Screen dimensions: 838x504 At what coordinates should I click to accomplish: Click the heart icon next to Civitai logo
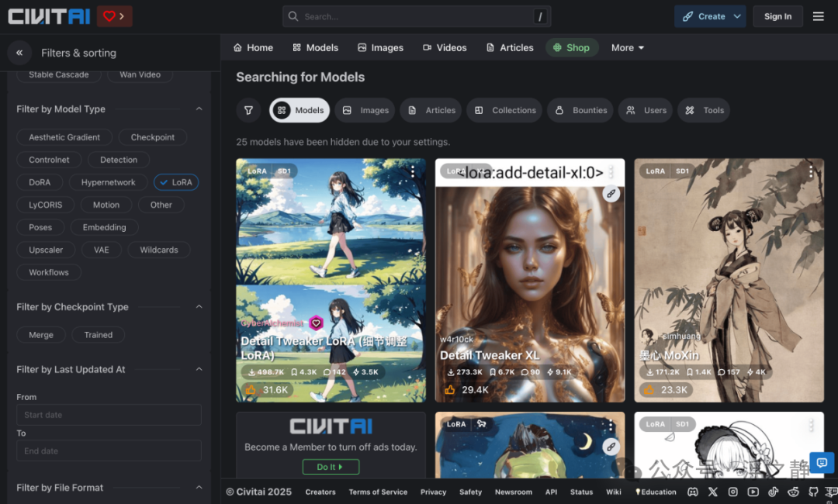[108, 16]
